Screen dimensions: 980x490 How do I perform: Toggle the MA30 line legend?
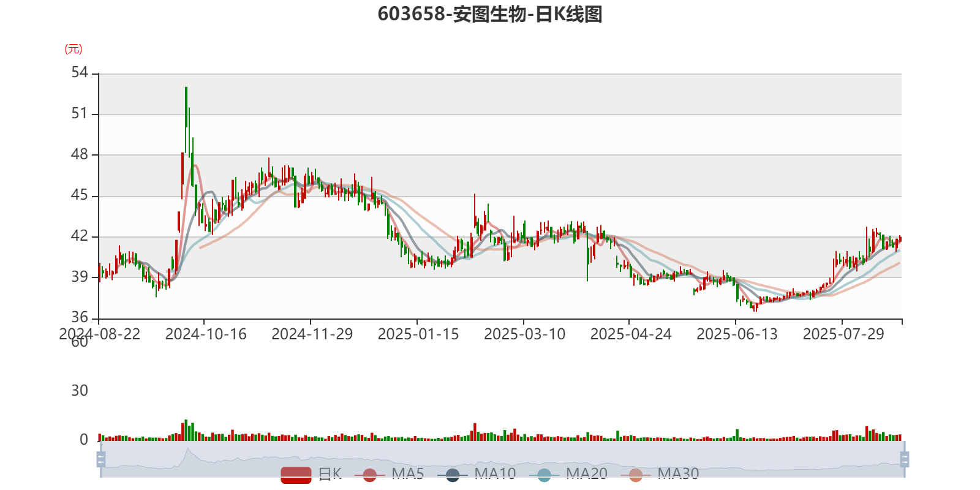pyautogui.click(x=660, y=474)
